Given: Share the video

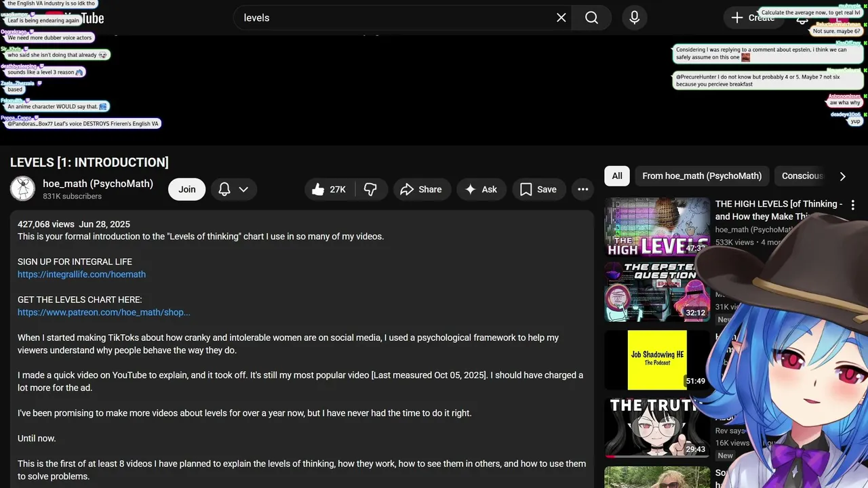Looking at the screenshot, I should (421, 190).
